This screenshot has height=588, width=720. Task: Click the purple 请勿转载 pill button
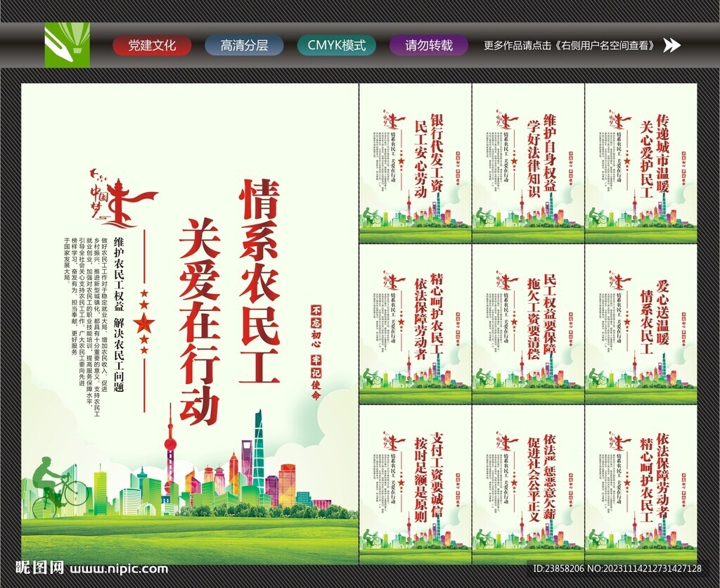pos(429,46)
